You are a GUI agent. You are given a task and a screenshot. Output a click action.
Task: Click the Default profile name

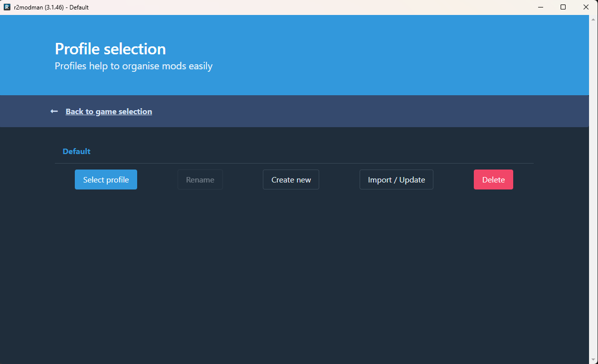pos(76,151)
